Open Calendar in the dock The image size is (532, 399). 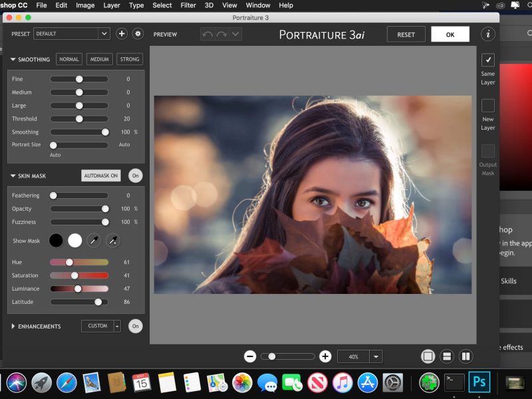click(x=142, y=382)
